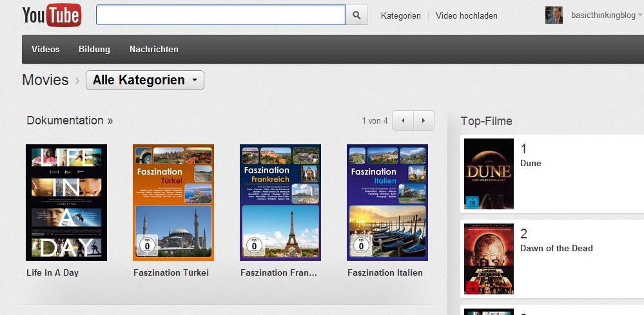Go to previous Dokumentation page arrow
644x315 pixels.
click(x=403, y=120)
